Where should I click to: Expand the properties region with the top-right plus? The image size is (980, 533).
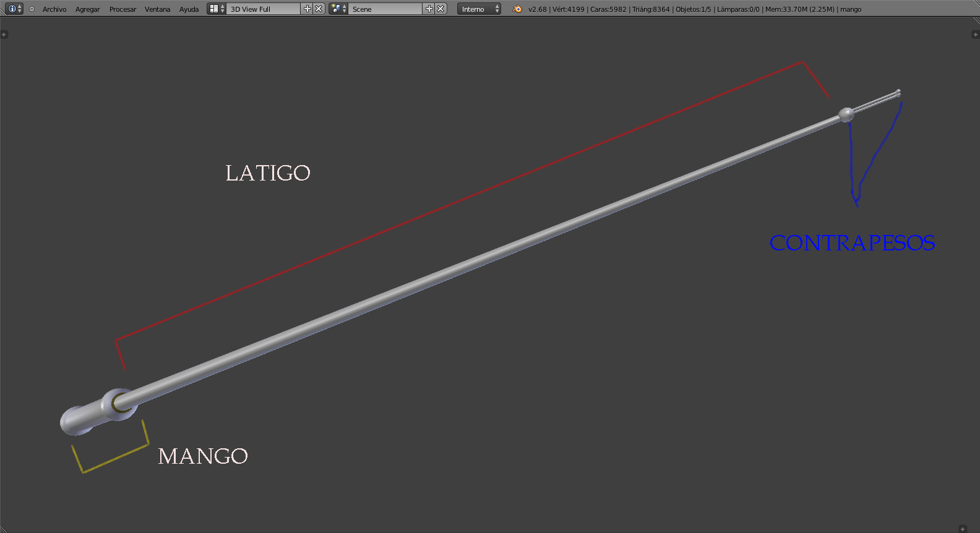976,35
